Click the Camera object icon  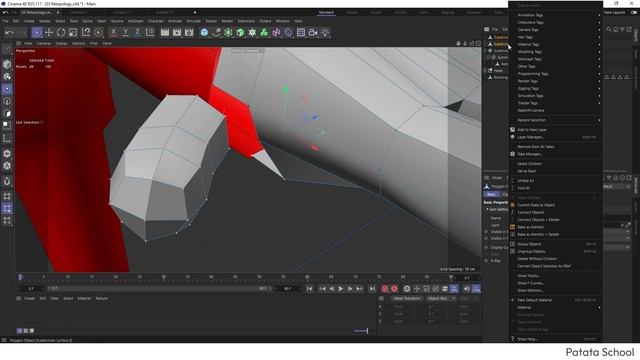tap(313, 32)
